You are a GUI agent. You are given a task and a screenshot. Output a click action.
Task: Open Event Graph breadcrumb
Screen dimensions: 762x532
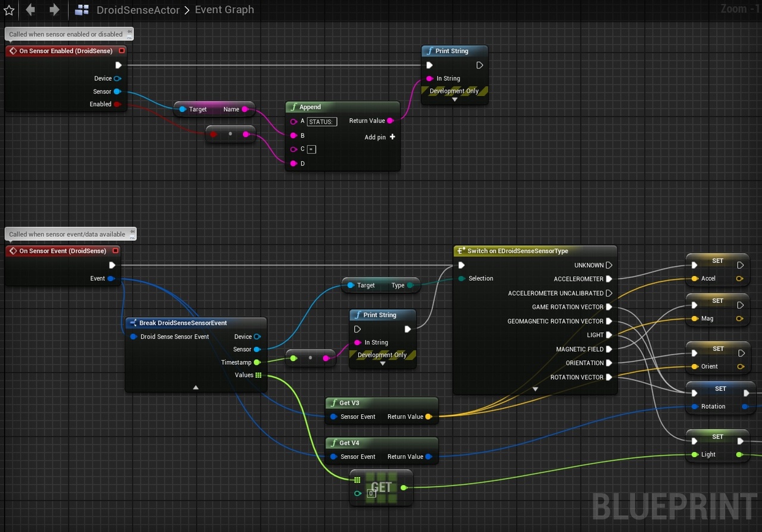tap(224, 10)
